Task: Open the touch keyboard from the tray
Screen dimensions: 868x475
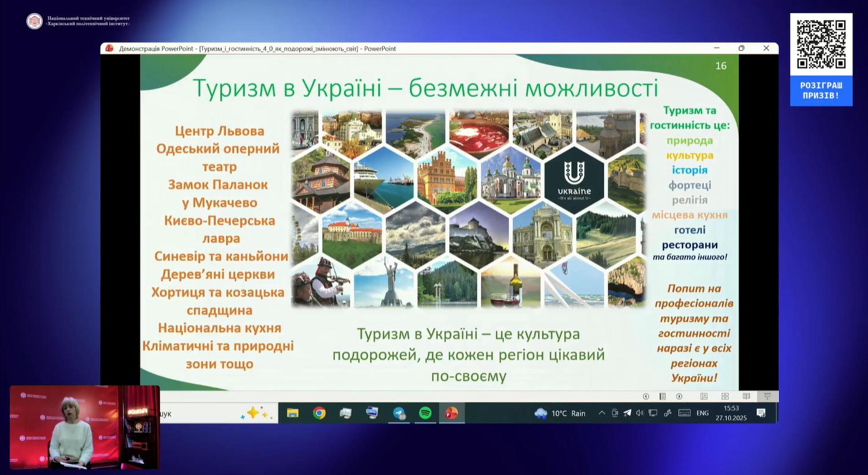Action: click(684, 413)
